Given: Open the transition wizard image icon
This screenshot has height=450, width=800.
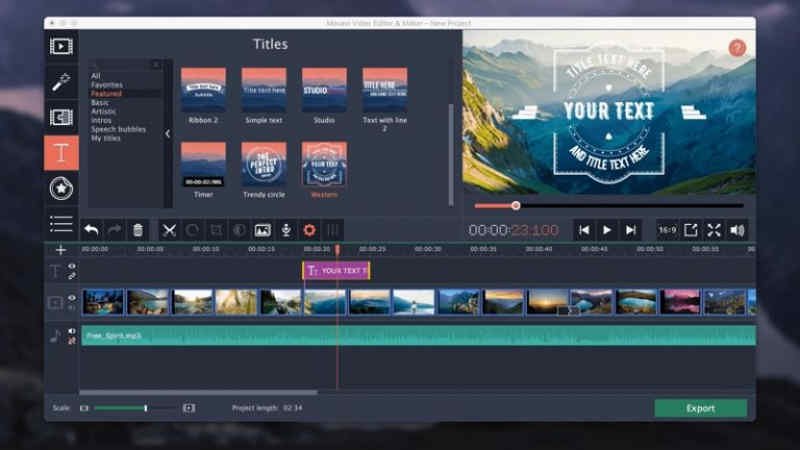Looking at the screenshot, I should click(x=263, y=230).
